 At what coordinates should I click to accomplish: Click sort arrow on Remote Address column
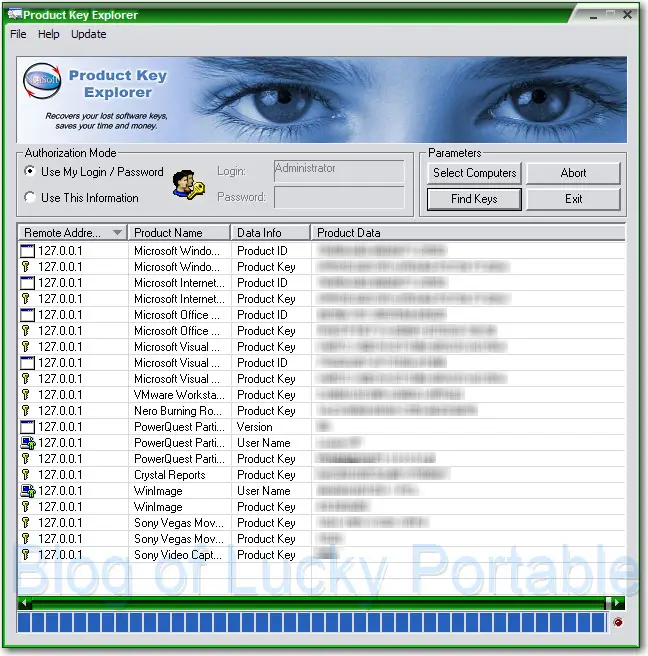coord(118,233)
